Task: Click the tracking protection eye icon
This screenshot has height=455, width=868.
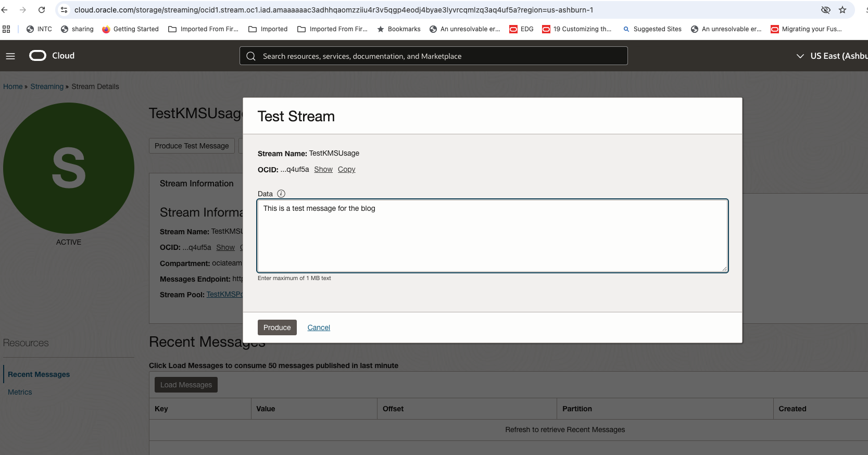Action: (826, 10)
